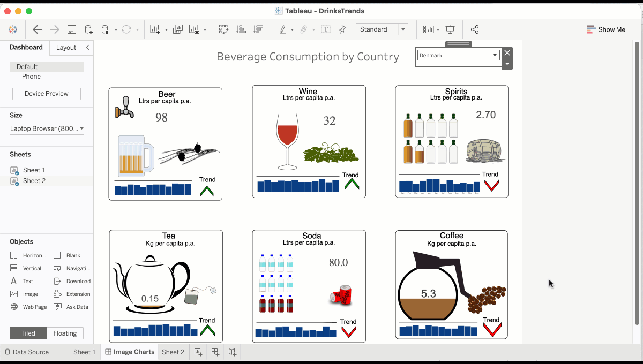Image resolution: width=643 pixels, height=364 pixels.
Task: Switch objects layout back to Tiled
Action: click(x=28, y=333)
